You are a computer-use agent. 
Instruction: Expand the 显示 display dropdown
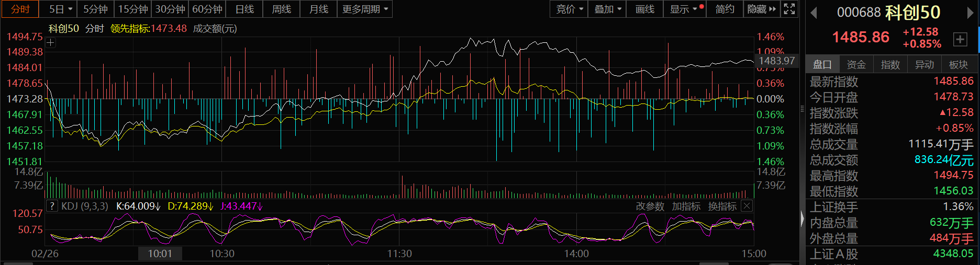(x=683, y=9)
